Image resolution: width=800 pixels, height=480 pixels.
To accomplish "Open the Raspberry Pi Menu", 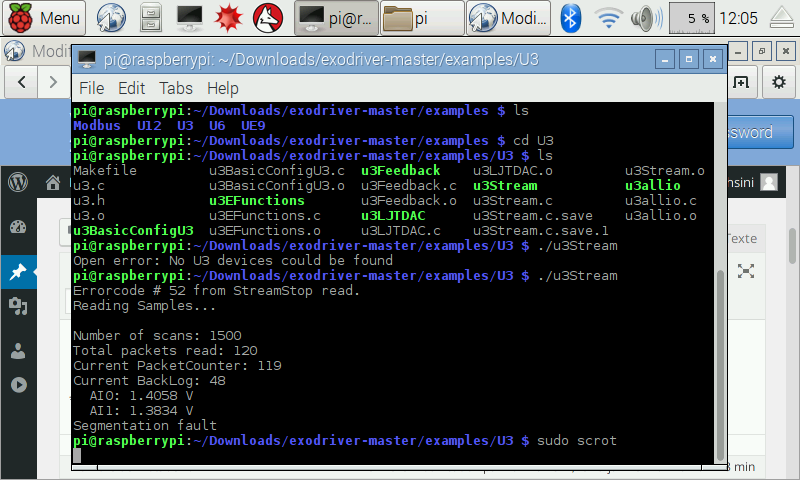I will point(44,18).
